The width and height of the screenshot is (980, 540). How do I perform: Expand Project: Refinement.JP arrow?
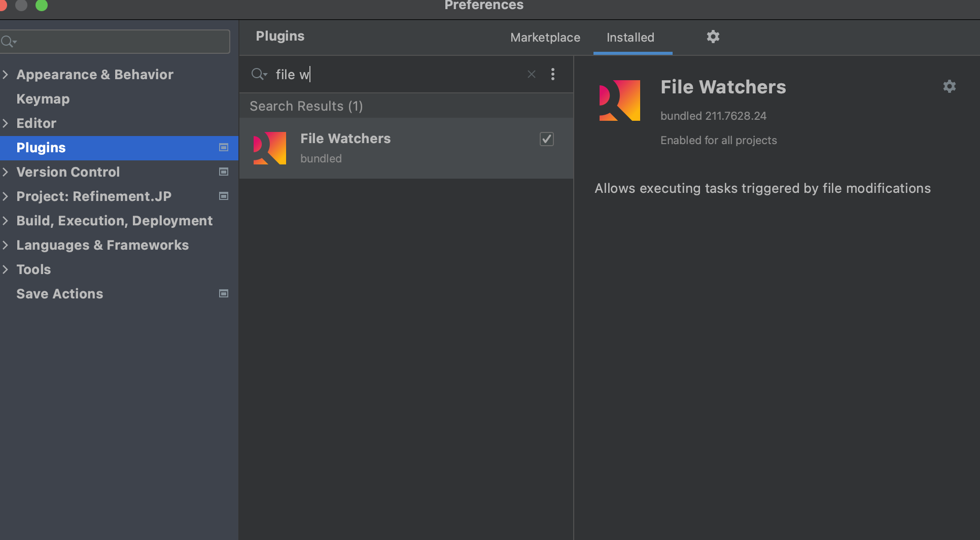(x=6, y=196)
